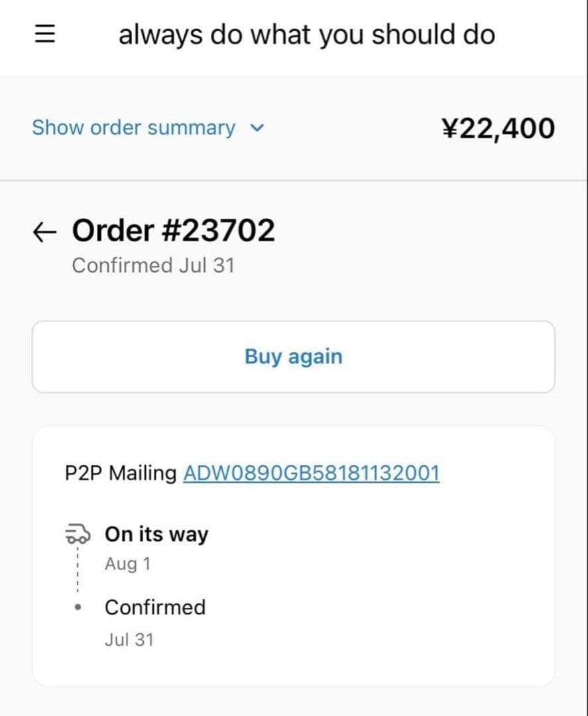Click the back arrow beside Order #23702
588x716 pixels.
(x=44, y=231)
